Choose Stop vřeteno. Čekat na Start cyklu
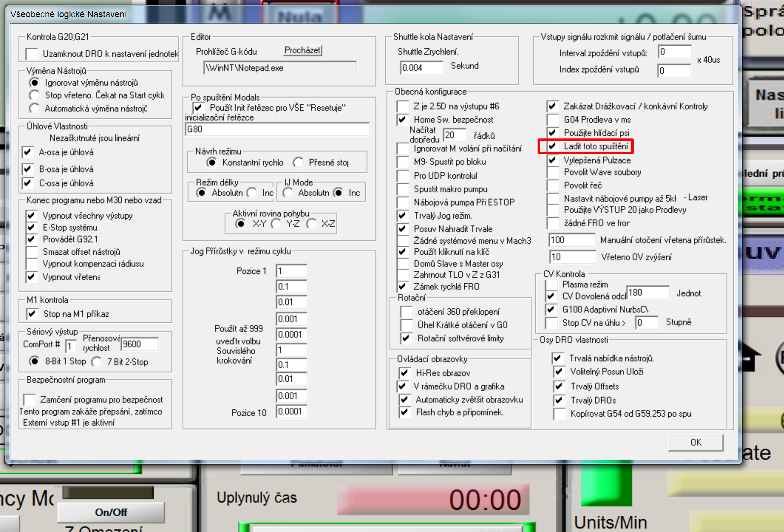Image resolution: width=784 pixels, height=532 pixels. (34, 95)
